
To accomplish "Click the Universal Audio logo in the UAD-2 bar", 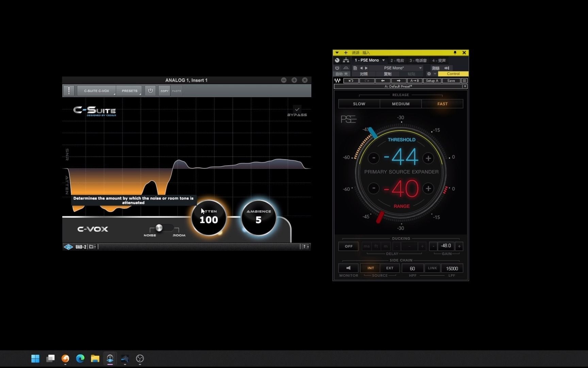I will pos(68,247).
